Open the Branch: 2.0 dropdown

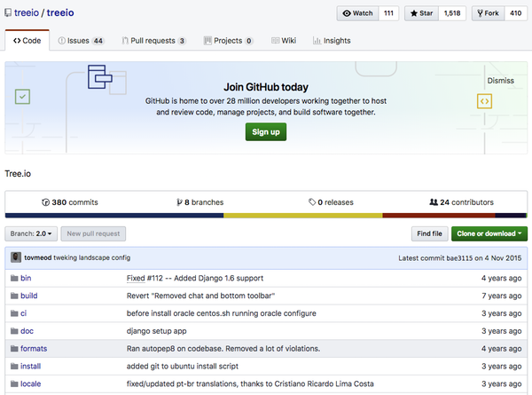coord(31,233)
